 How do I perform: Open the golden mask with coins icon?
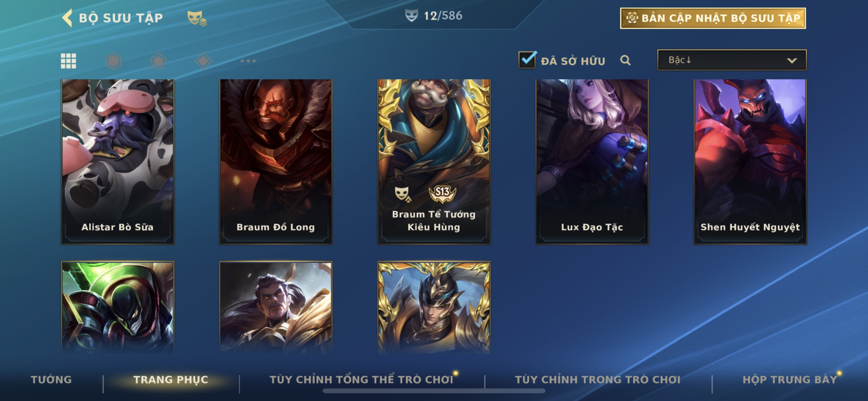[x=197, y=18]
